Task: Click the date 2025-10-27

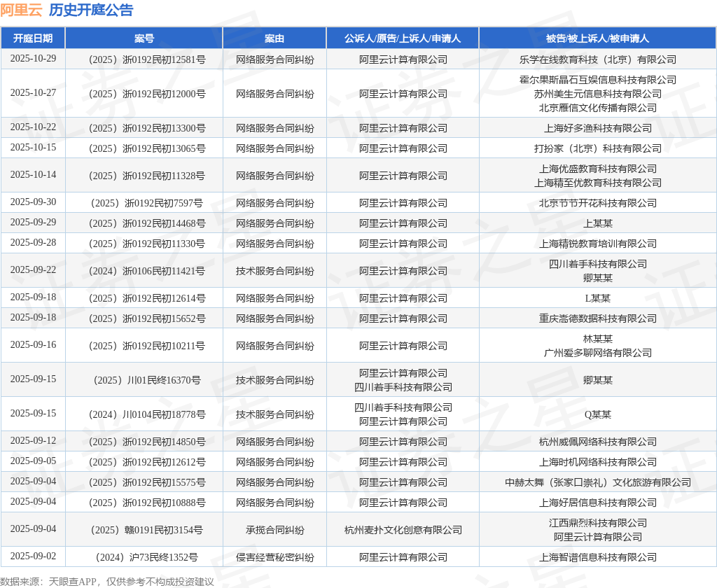Action: tap(33, 93)
